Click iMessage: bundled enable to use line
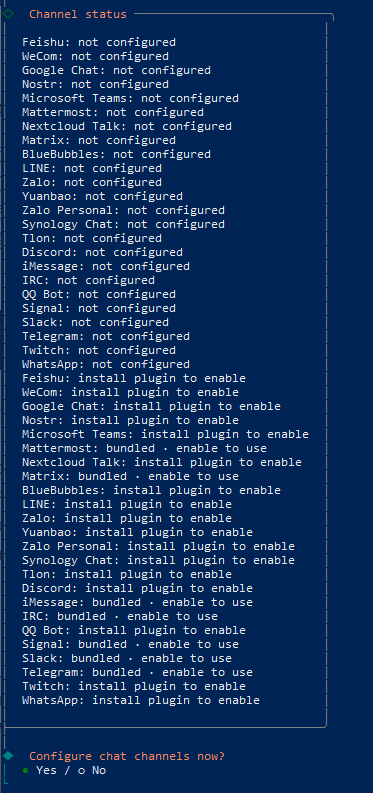Image resolution: width=373 pixels, height=793 pixels. click(137, 602)
